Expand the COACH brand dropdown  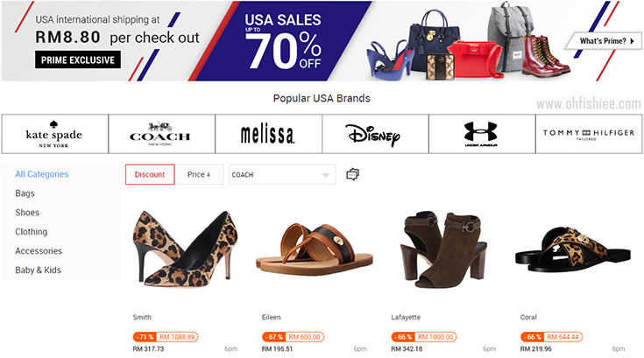(282, 174)
